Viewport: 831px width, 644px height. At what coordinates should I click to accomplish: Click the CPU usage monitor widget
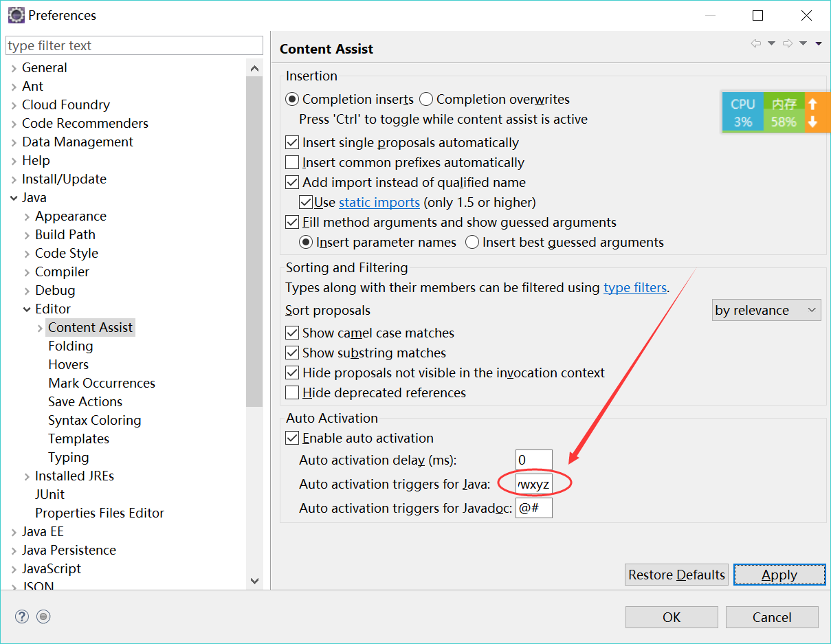tap(742, 113)
